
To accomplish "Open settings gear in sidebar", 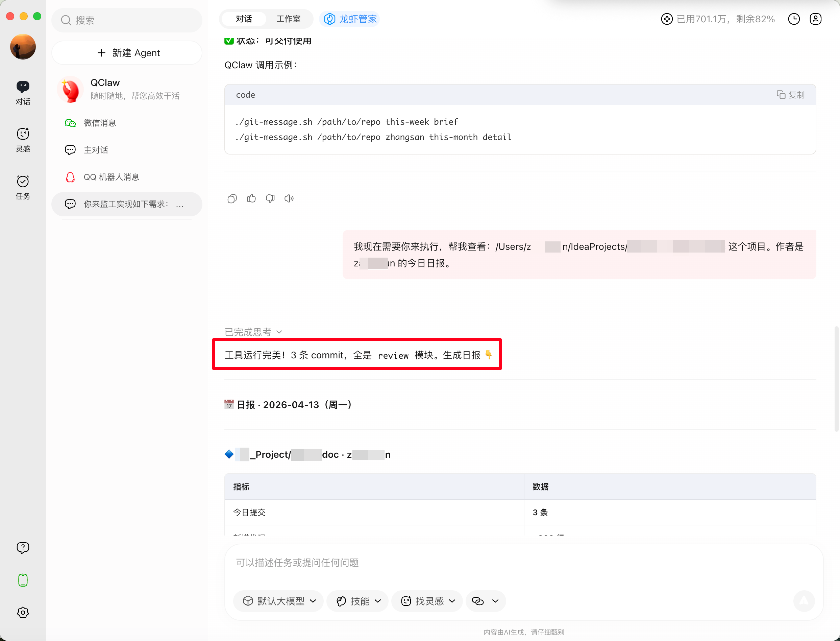I will [23, 612].
